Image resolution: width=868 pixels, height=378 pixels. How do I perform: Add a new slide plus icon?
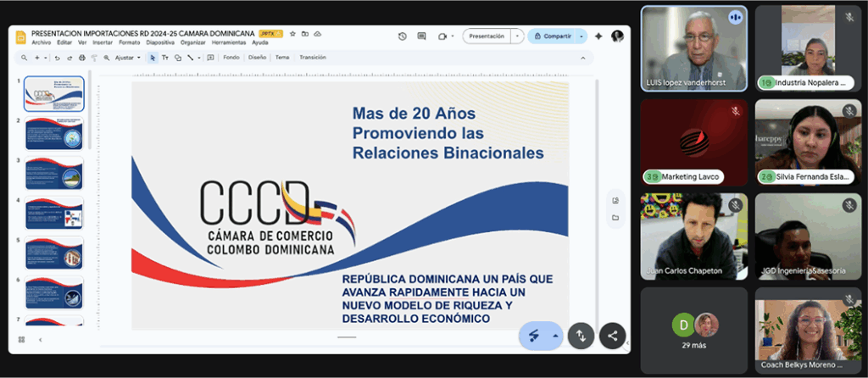click(x=37, y=58)
